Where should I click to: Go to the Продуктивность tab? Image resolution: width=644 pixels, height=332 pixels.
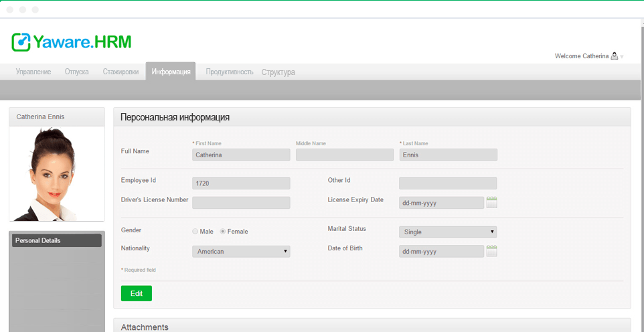pos(229,72)
